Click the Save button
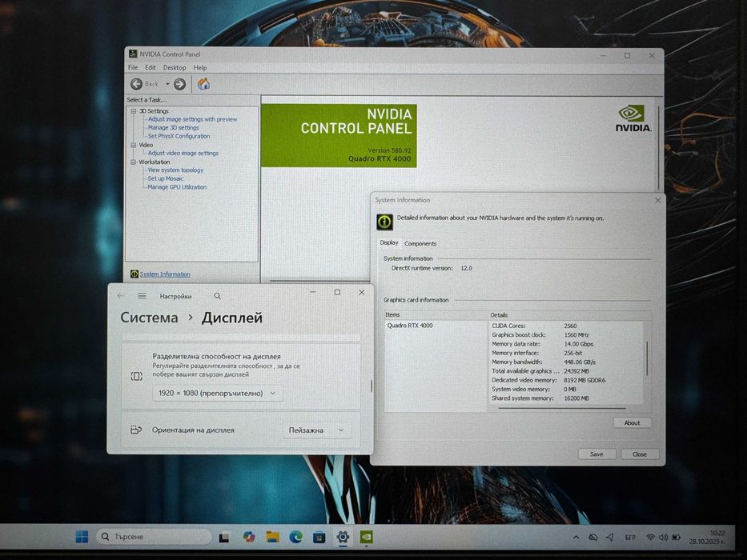Image resolution: width=747 pixels, height=560 pixels. coord(596,454)
